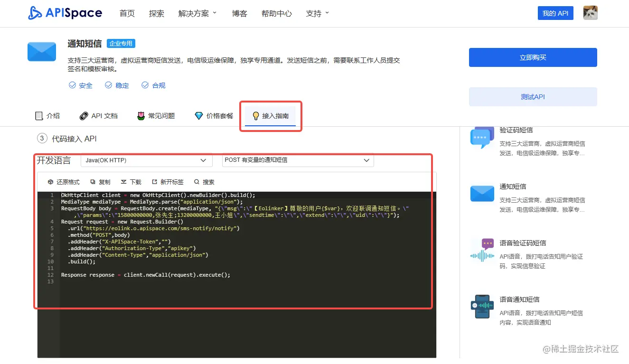Viewport: 629px width, 364px height.
Task: Open 探索 in navigation
Action: [x=157, y=14]
